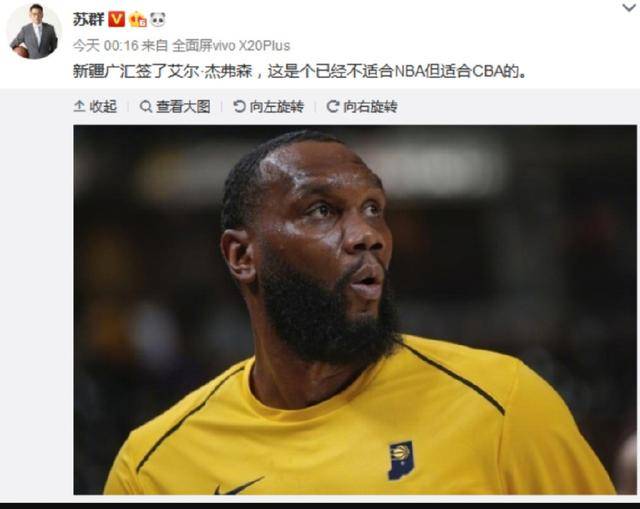
Task: Click the counterclockwise rotate-left arrow icon
Action: (239, 107)
